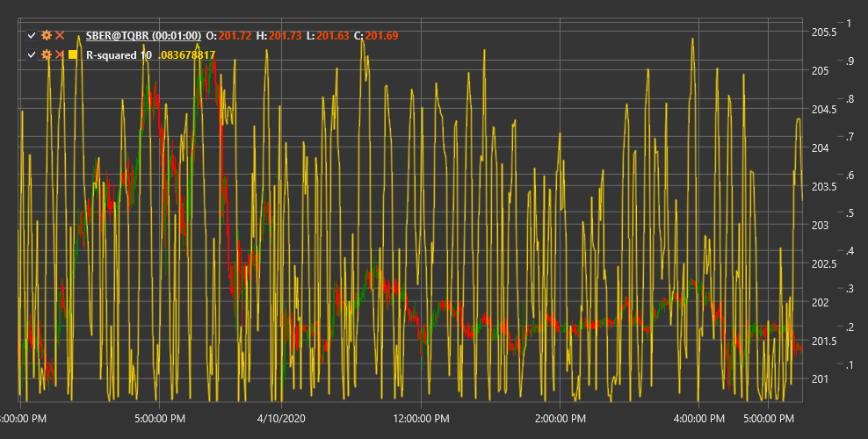This screenshot has width=868, height=439.
Task: Open settings gear for R-squared 10 indicator
Action: (47, 54)
